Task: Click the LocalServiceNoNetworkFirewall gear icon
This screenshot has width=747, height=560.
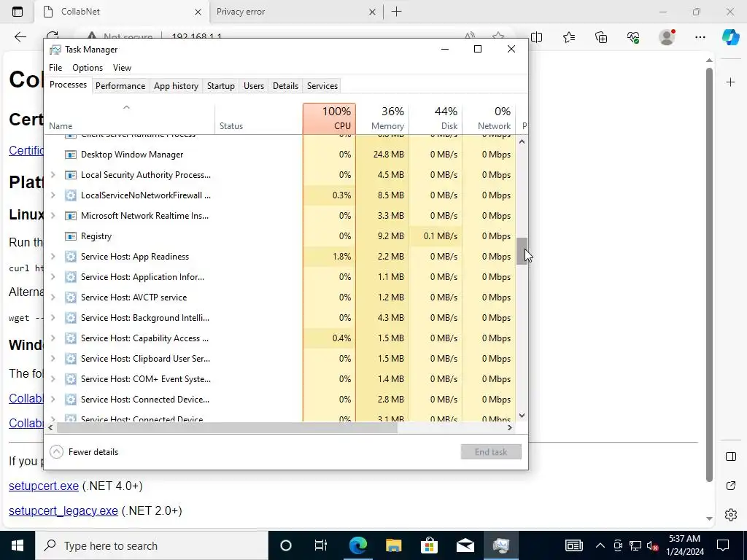Action: [71, 195]
